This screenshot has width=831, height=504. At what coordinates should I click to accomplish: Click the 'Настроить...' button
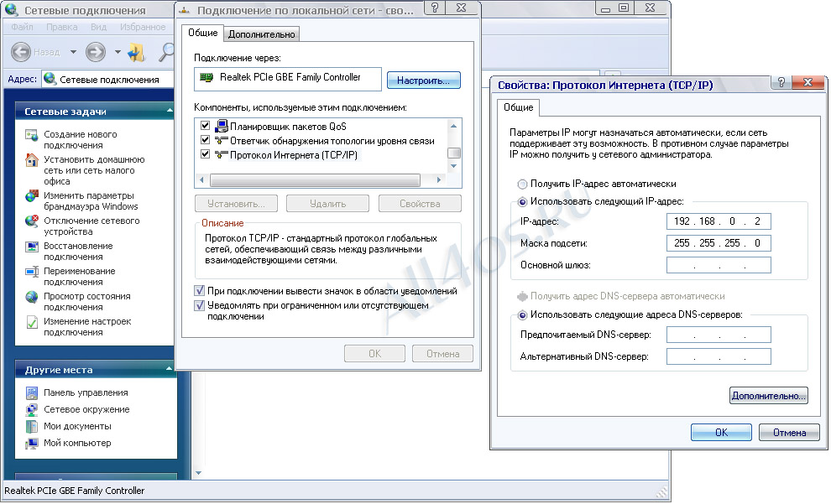[423, 81]
